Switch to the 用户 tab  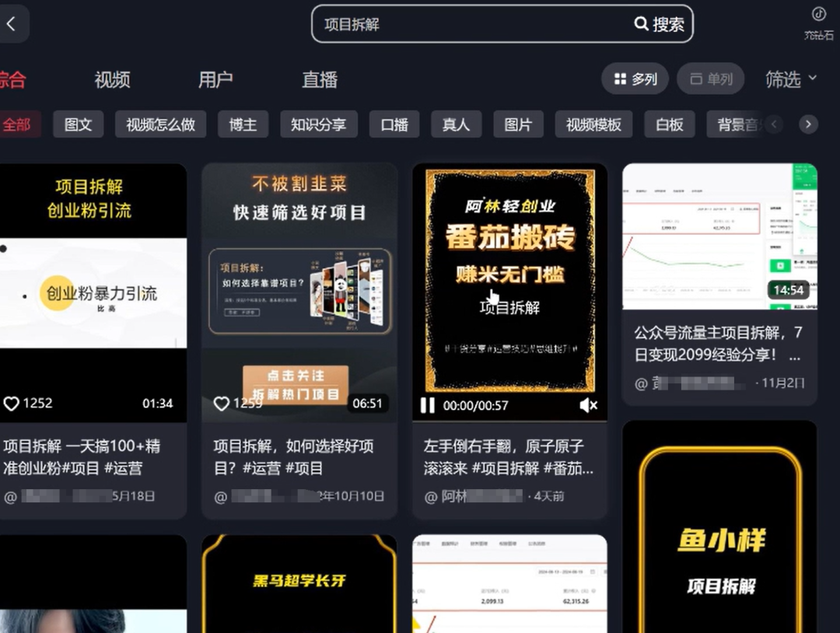(216, 80)
